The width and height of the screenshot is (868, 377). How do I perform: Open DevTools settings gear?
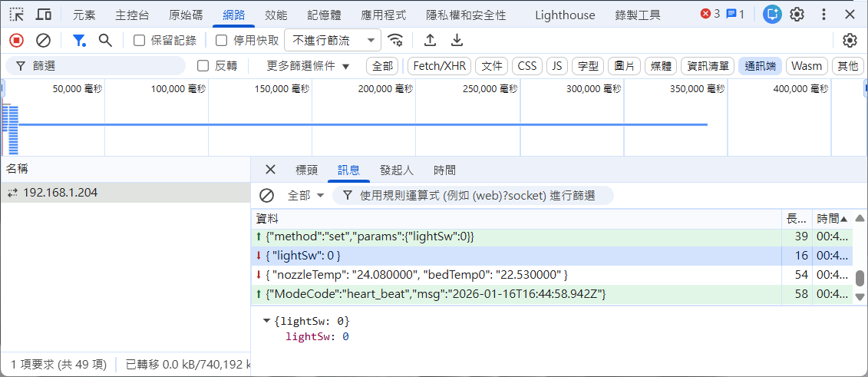(x=797, y=15)
